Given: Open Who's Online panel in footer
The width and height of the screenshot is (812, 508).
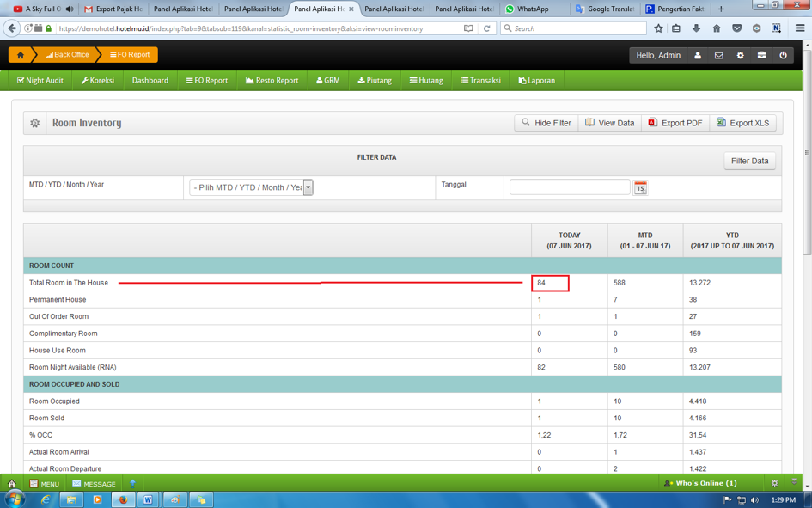Looking at the screenshot, I should [700, 483].
